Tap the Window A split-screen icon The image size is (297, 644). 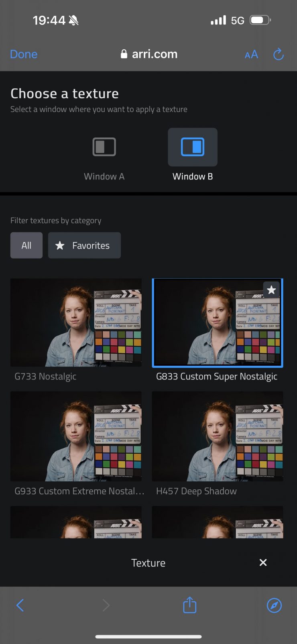(104, 147)
